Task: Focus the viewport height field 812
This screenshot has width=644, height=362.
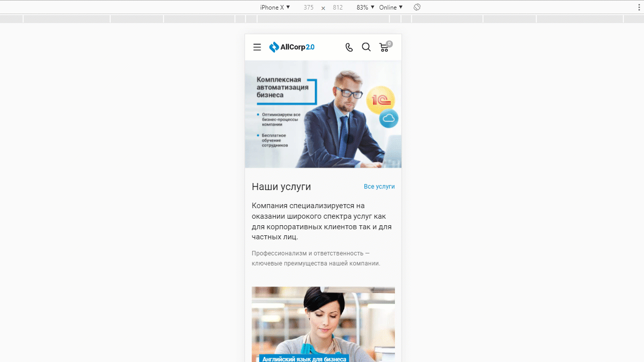Action: click(338, 7)
